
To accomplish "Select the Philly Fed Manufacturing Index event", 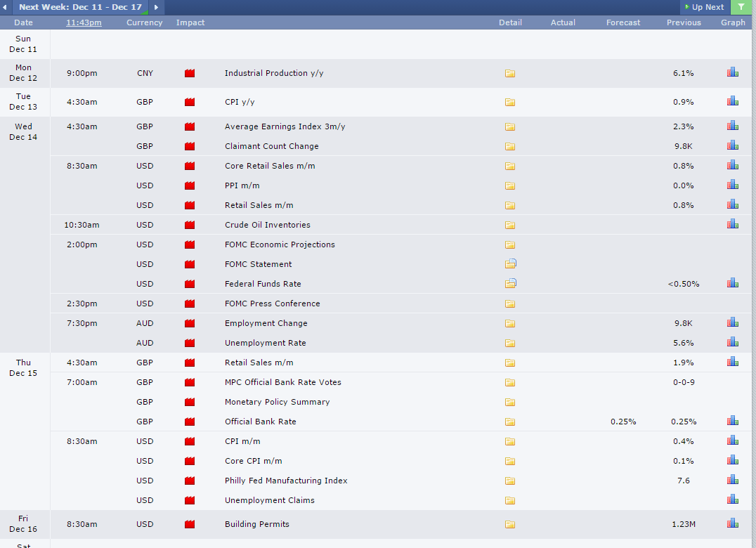I will (286, 481).
